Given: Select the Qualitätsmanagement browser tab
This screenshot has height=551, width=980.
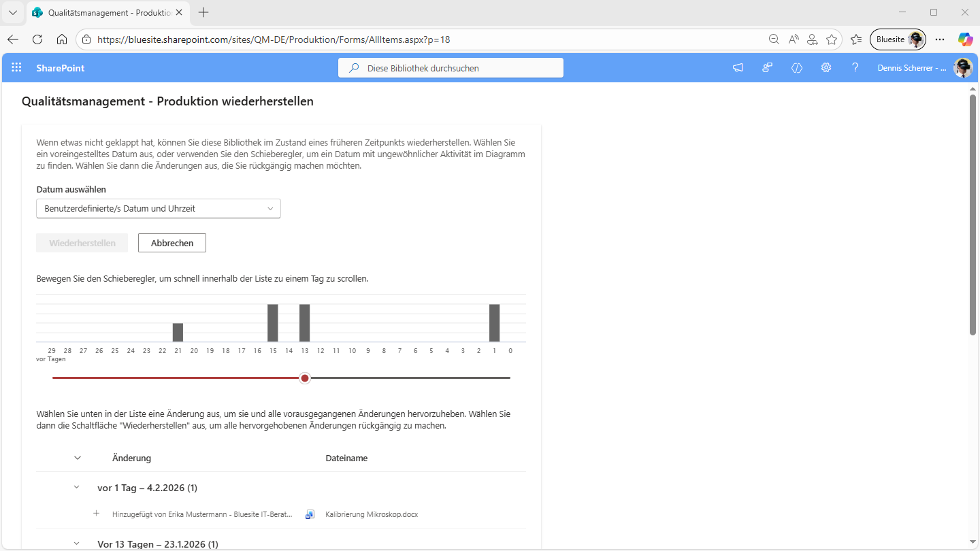Looking at the screenshot, I should (109, 12).
